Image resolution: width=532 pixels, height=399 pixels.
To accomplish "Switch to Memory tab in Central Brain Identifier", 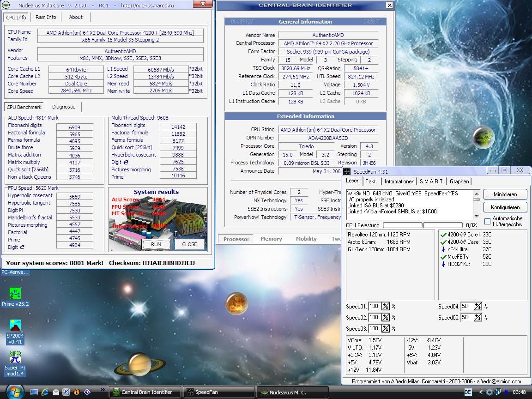I will pyautogui.click(x=271, y=239).
